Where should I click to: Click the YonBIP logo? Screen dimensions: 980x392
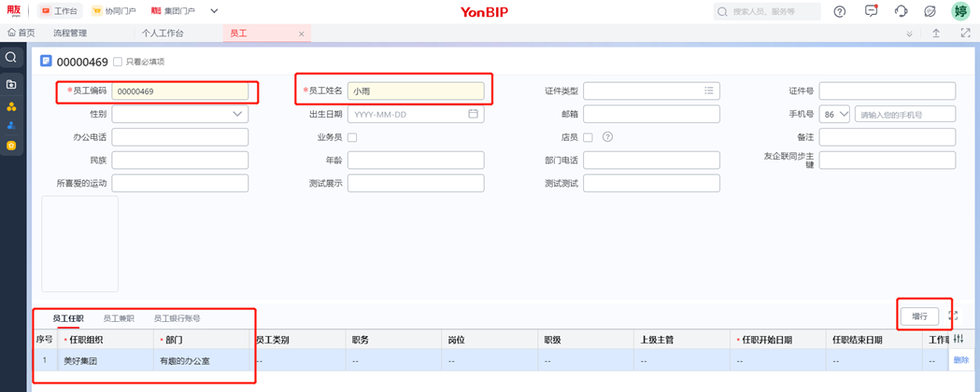[484, 11]
